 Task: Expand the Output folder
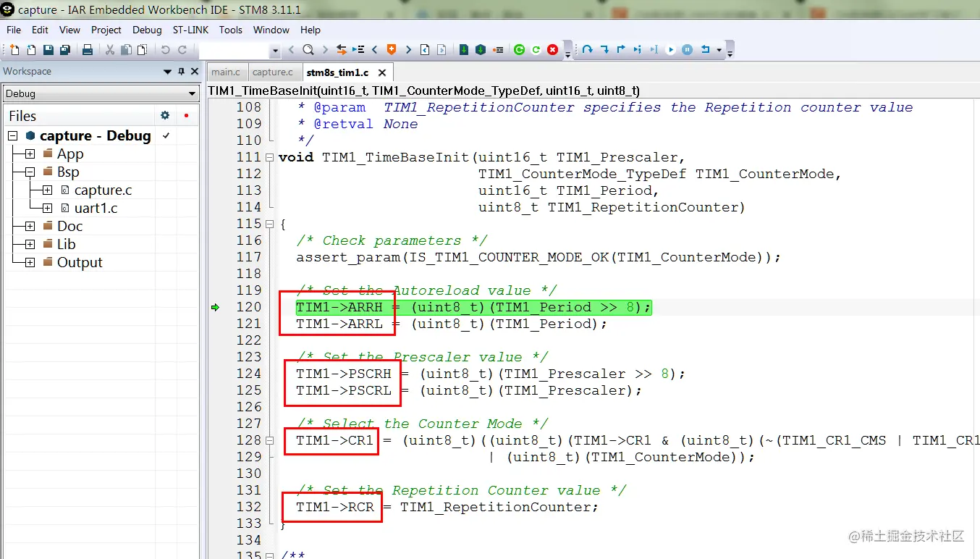pos(30,262)
